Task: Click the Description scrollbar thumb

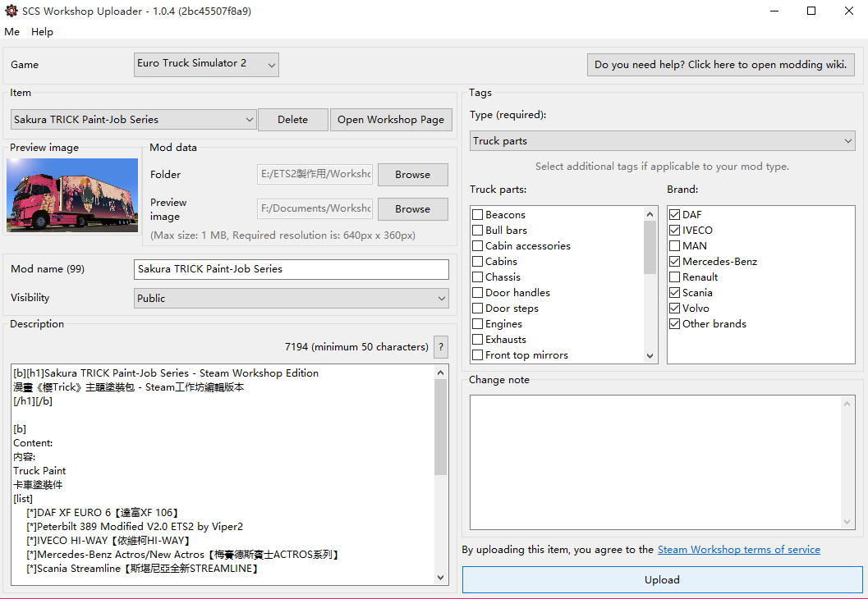Action: 441,428
